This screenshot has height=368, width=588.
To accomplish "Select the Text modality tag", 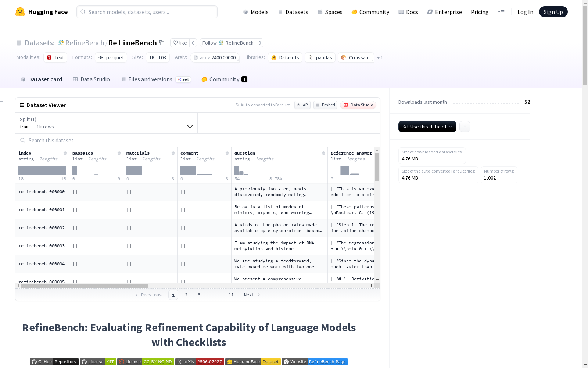I will point(55,57).
